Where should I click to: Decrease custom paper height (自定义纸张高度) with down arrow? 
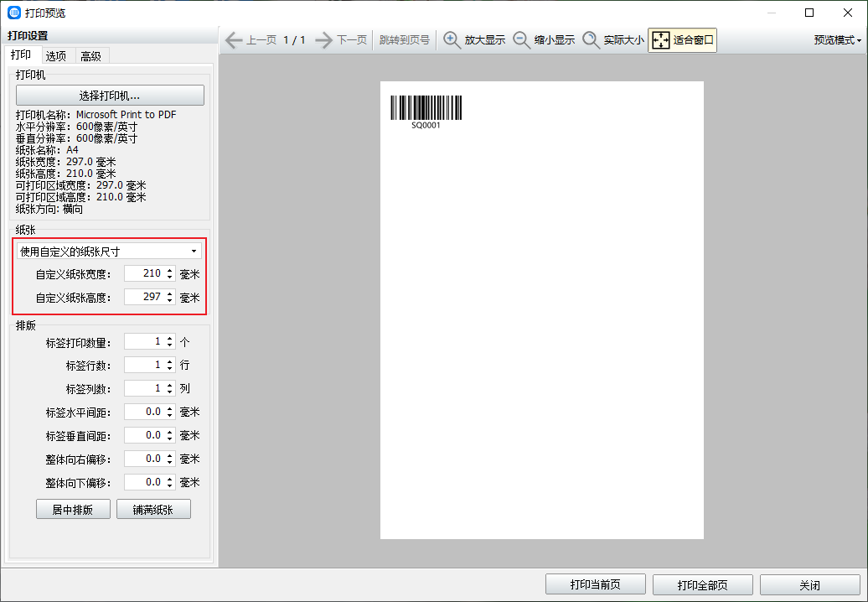coord(169,300)
